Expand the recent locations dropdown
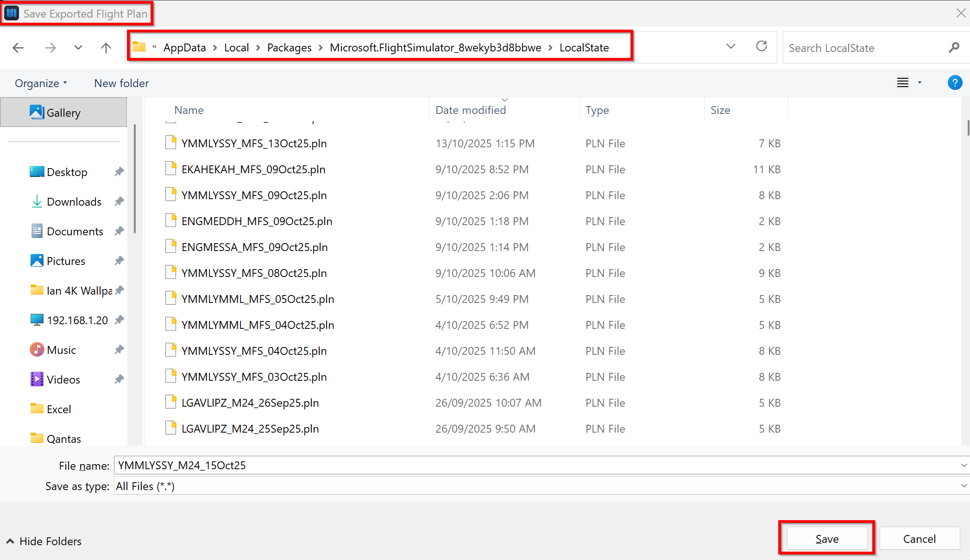Viewport: 970px width, 560px height. [78, 48]
